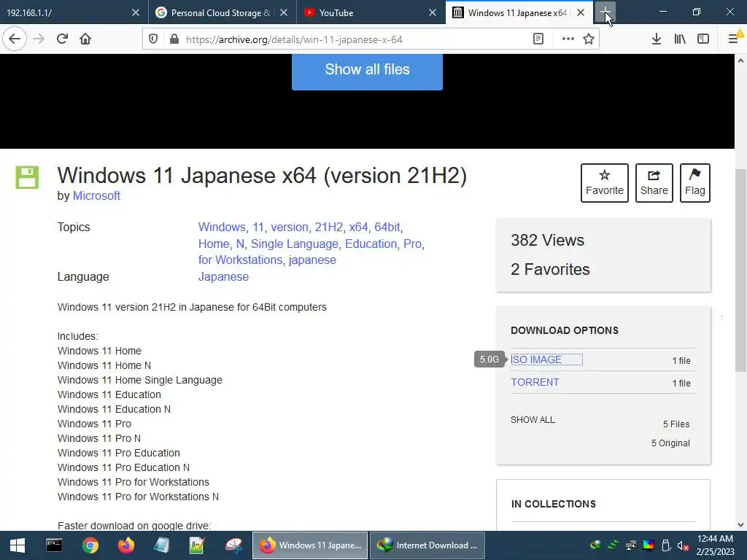The width and height of the screenshot is (747, 560).
Task: Click the scrollbar up arrow
Action: click(740, 61)
